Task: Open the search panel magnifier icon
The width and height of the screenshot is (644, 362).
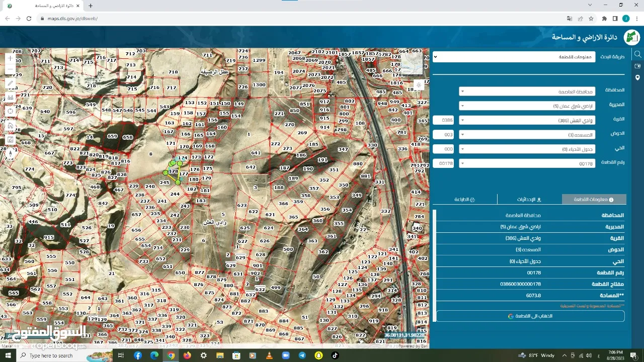Action: click(637, 54)
